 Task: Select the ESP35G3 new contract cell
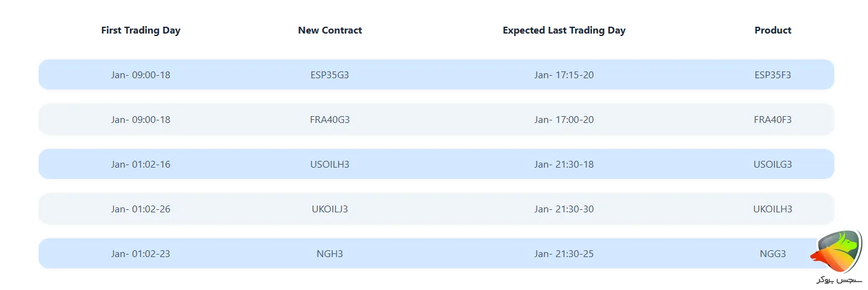coord(330,75)
